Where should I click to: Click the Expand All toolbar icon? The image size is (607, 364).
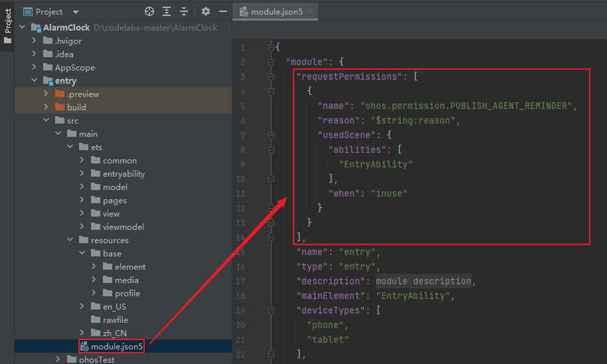click(x=167, y=11)
